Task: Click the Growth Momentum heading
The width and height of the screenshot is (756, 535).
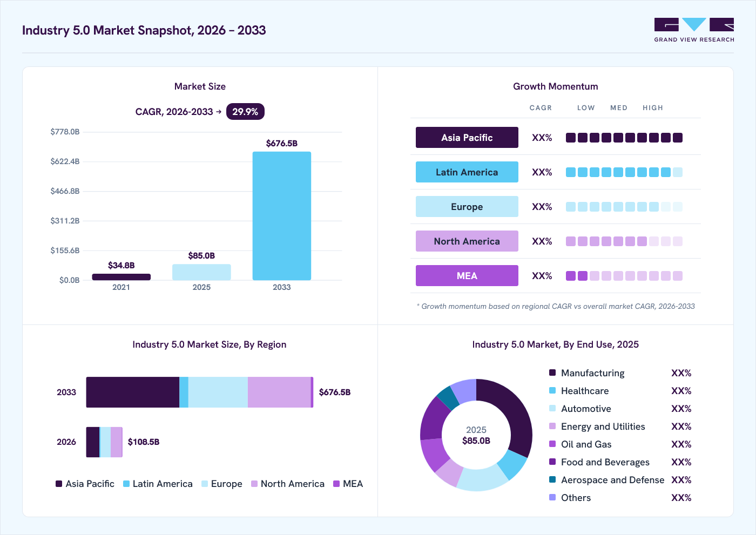Action: (556, 86)
